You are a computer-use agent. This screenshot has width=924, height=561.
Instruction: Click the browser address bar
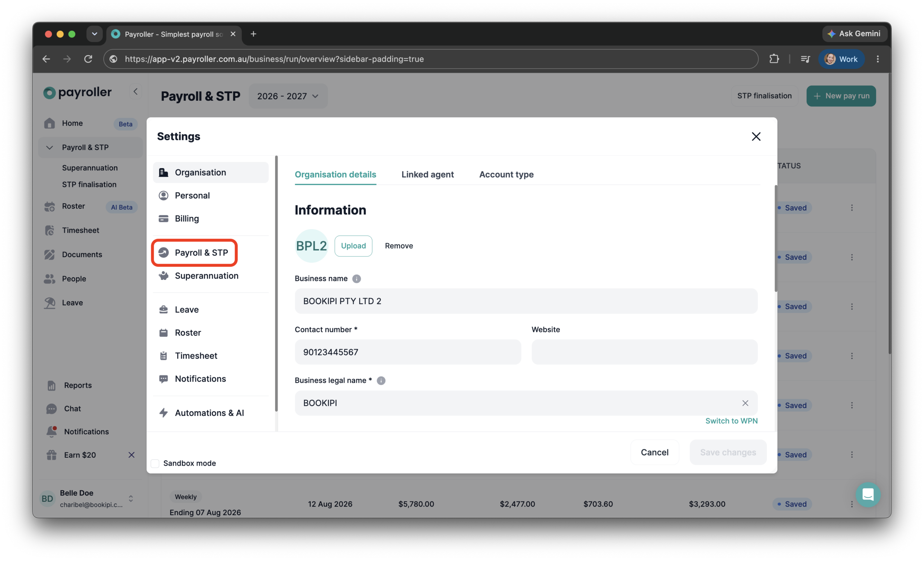[x=431, y=59]
